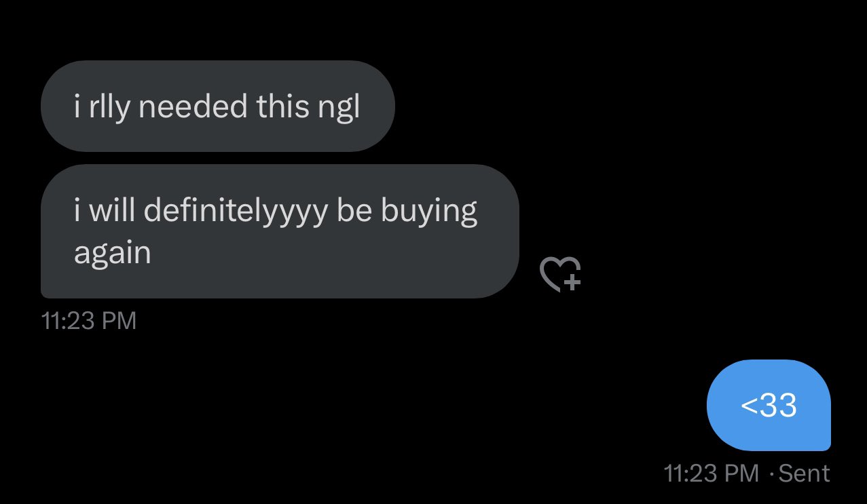Click the "Sent" delivery status label
This screenshot has height=504, width=867.
[x=804, y=473]
